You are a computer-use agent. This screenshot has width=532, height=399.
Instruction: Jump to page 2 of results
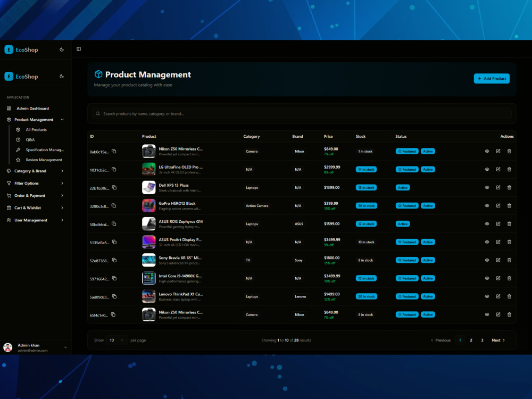(471, 340)
